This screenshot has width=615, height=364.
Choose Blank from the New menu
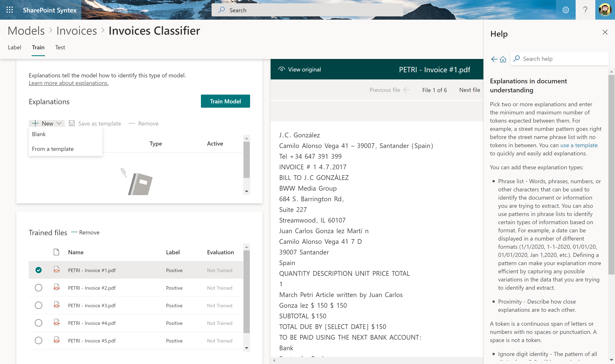click(39, 134)
